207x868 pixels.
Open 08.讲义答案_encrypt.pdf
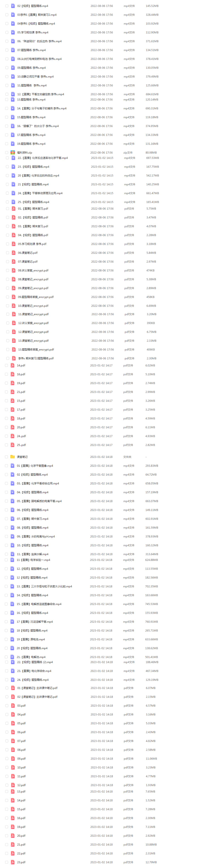33,270
